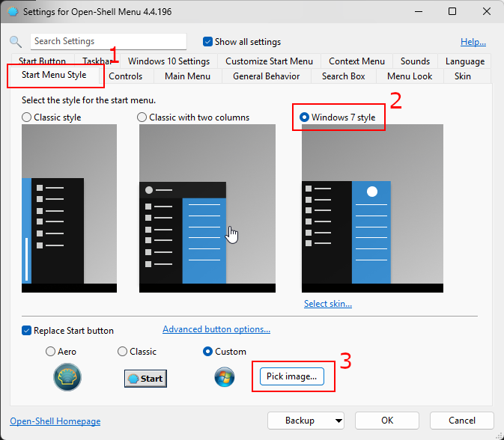Switch to the Skin tab

(x=462, y=76)
